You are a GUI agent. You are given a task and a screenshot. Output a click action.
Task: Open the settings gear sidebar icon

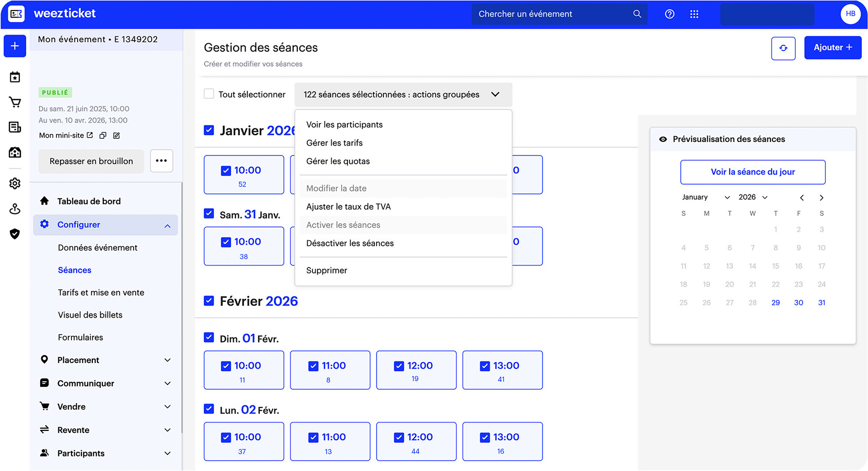tap(15, 183)
